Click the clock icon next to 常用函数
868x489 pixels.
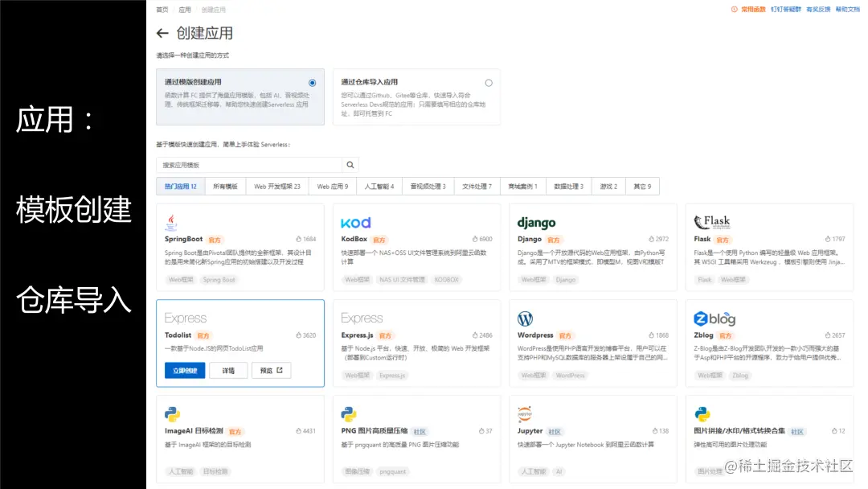point(734,10)
